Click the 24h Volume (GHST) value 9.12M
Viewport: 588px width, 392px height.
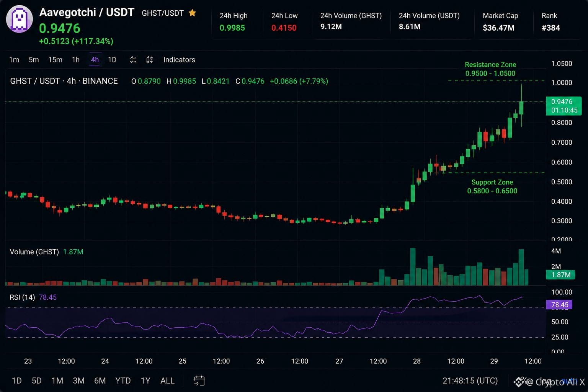tap(331, 26)
